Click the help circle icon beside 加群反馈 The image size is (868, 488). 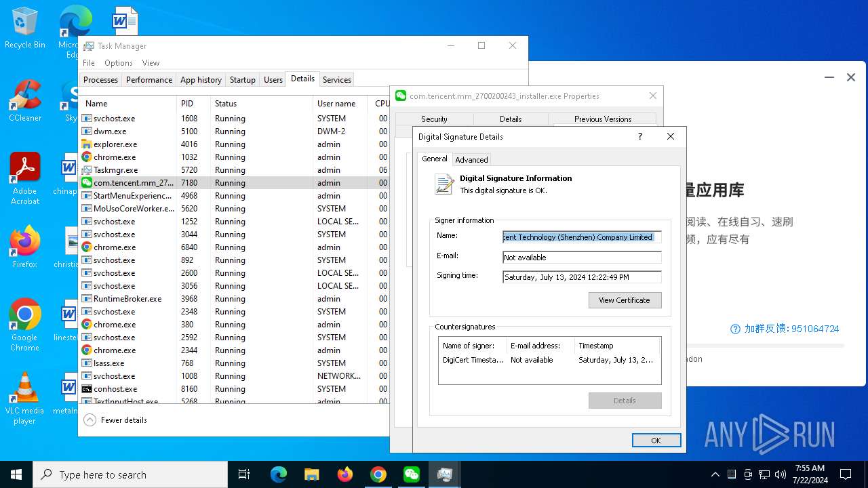tap(735, 329)
